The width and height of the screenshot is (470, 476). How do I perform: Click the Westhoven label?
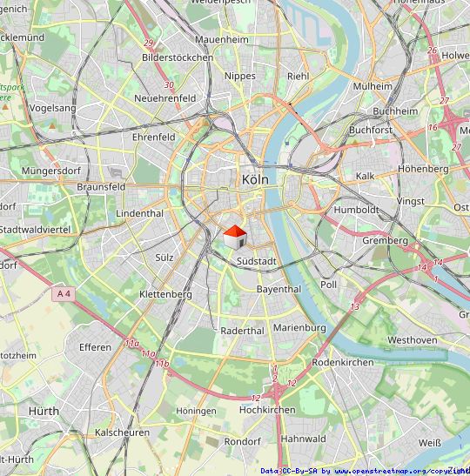coord(413,340)
